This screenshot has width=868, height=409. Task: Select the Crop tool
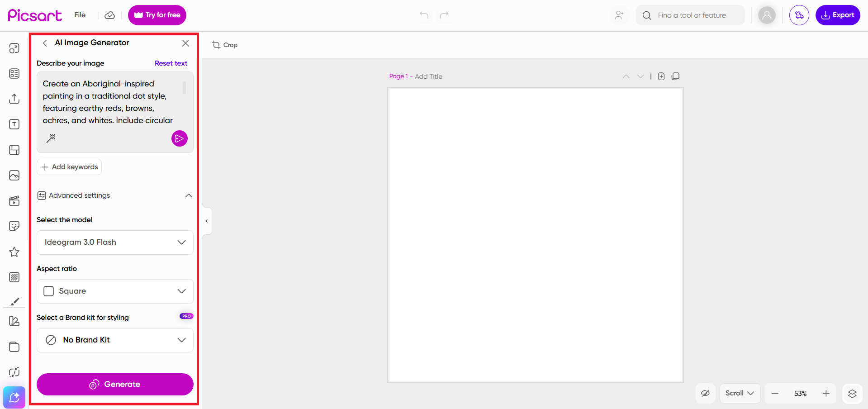(225, 45)
